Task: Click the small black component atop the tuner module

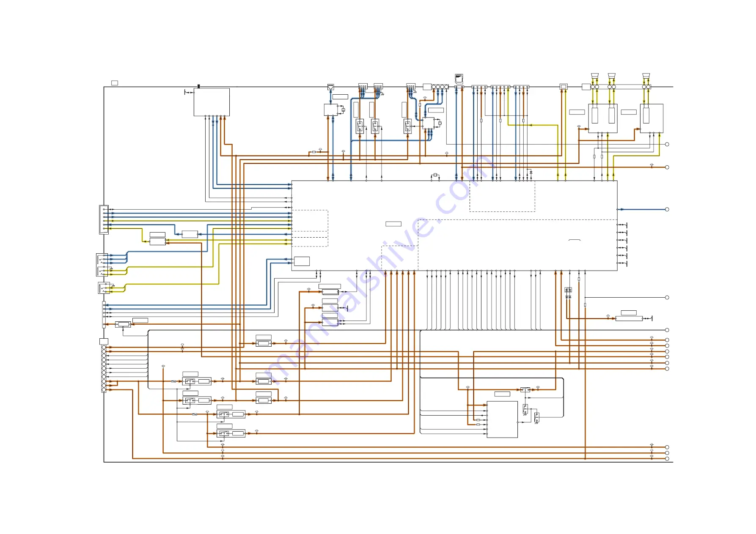Action: tap(198, 86)
